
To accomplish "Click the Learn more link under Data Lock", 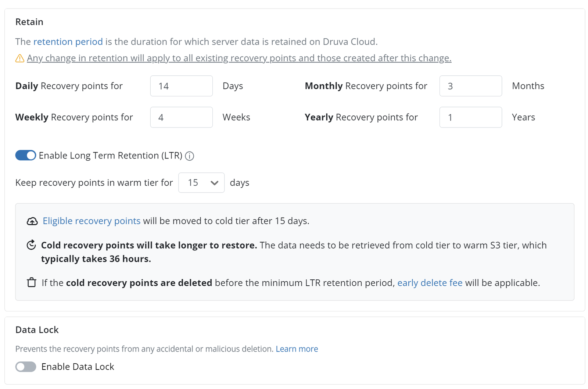I will 297,349.
